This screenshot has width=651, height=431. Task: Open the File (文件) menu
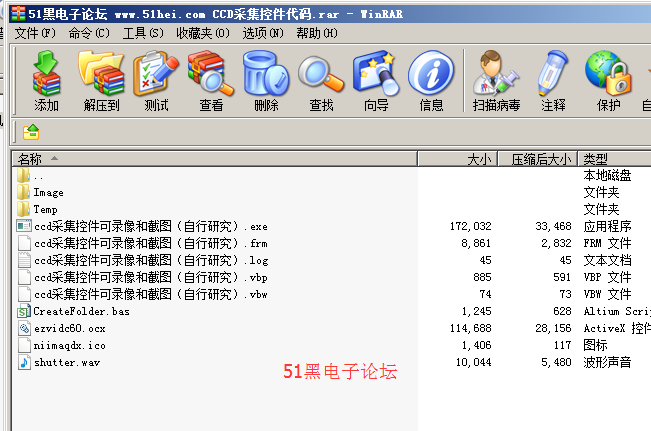tap(35, 33)
